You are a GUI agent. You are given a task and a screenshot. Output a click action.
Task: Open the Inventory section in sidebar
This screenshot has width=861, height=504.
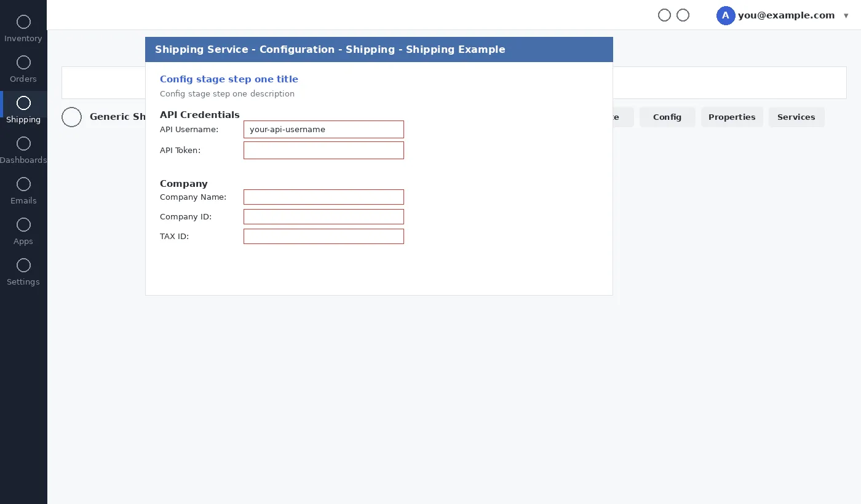(x=23, y=30)
